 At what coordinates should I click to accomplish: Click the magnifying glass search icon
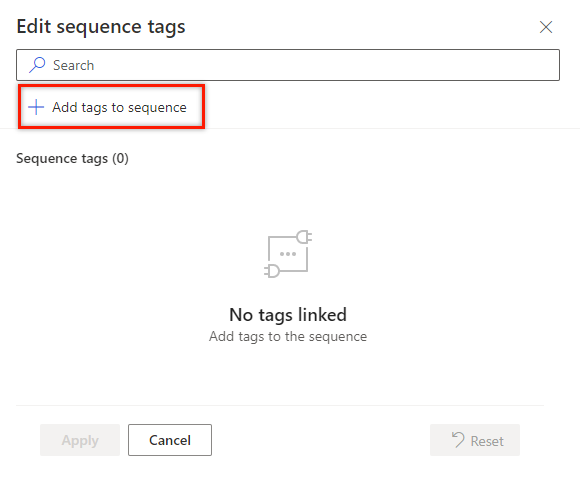(x=37, y=65)
